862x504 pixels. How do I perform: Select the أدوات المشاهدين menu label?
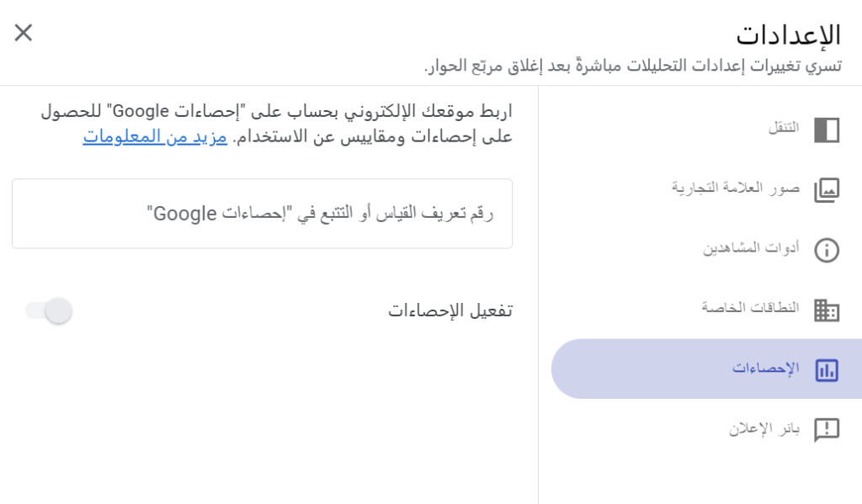point(752,248)
